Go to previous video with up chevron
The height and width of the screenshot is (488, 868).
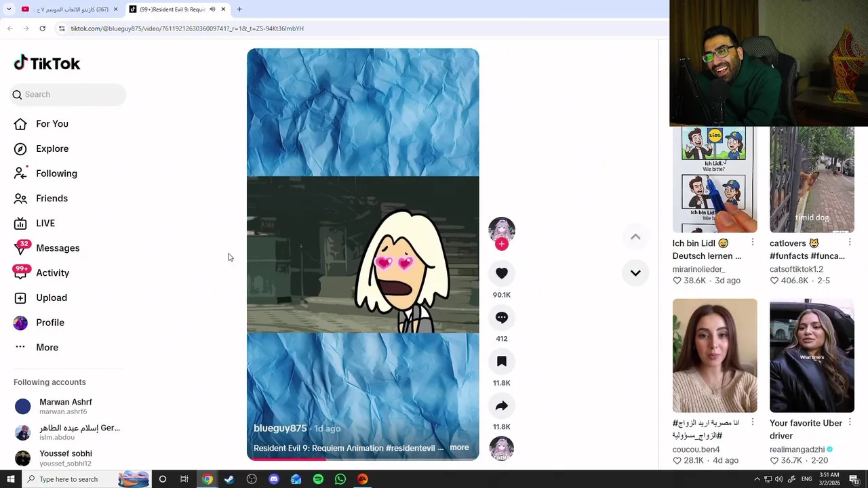point(635,237)
